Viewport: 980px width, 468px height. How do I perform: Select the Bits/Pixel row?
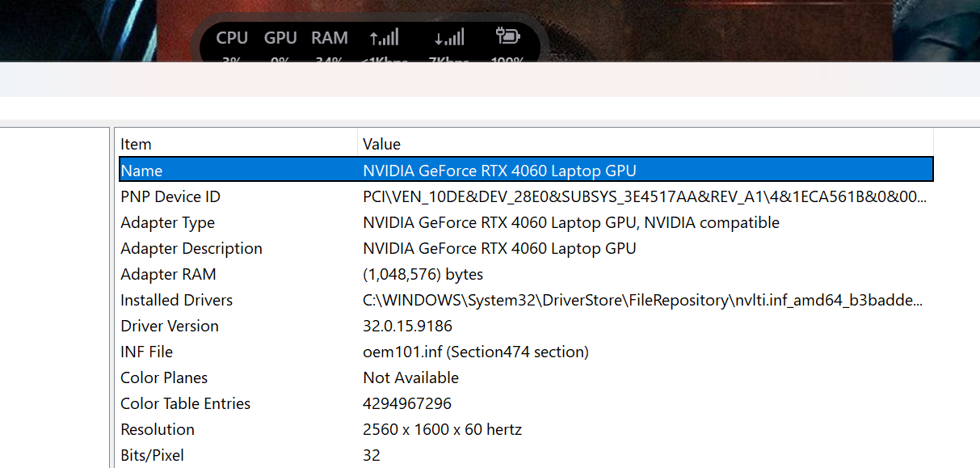pos(526,455)
